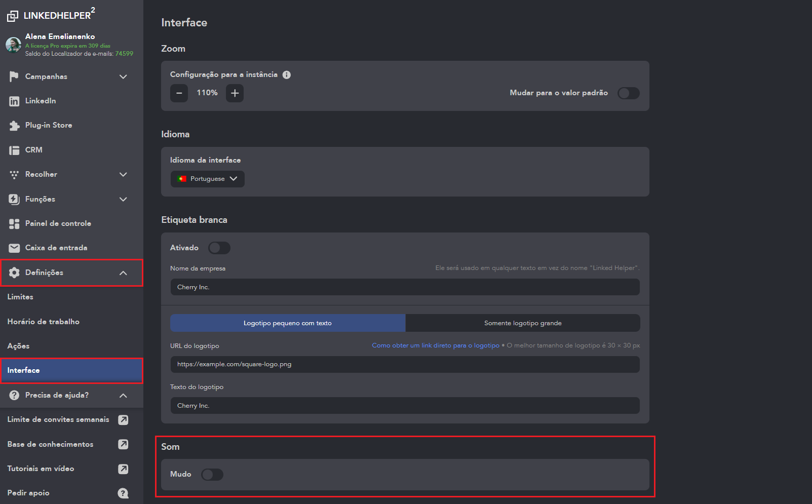Viewport: 812px width, 504px height.
Task: Open the Plug-in Store puzzle icon
Action: pos(14,126)
